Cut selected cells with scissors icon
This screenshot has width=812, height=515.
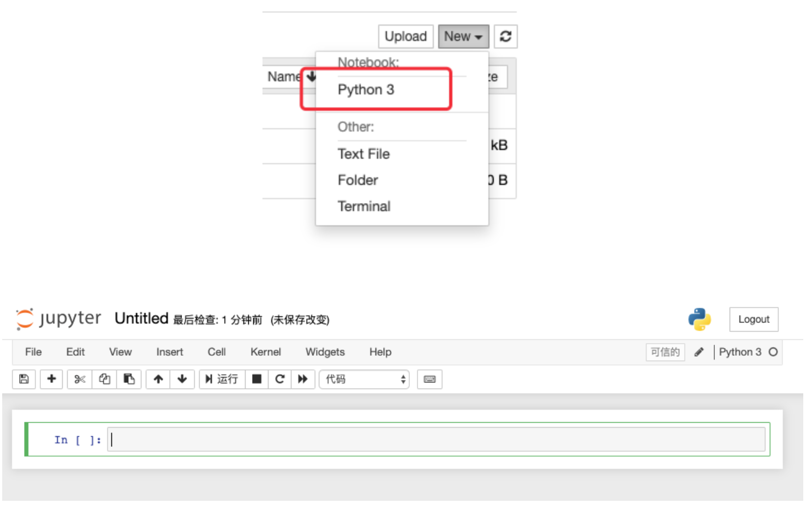click(80, 379)
